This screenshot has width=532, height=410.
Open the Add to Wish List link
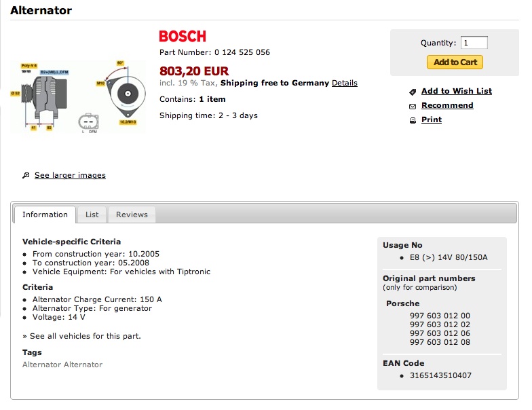pyautogui.click(x=456, y=91)
